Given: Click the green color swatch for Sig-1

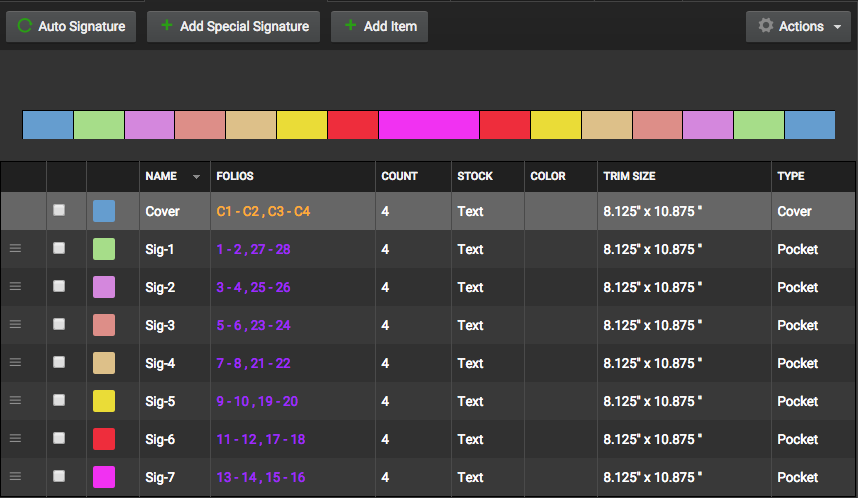Looking at the screenshot, I should (104, 249).
